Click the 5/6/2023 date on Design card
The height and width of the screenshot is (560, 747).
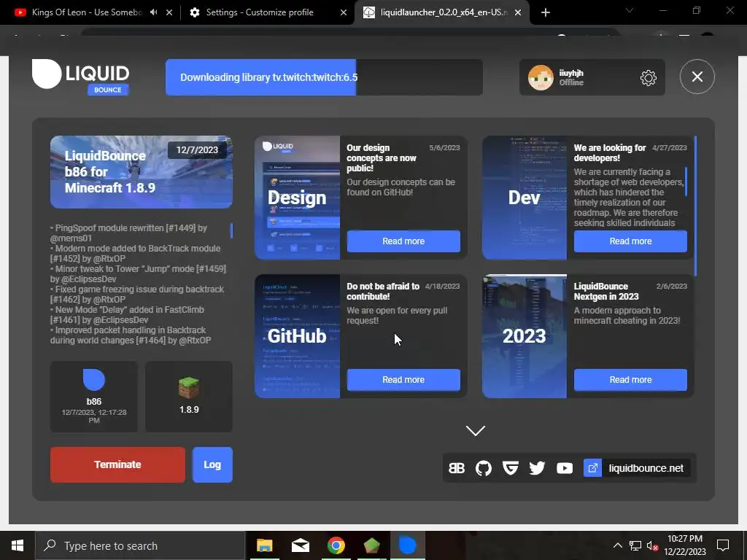[444, 147]
